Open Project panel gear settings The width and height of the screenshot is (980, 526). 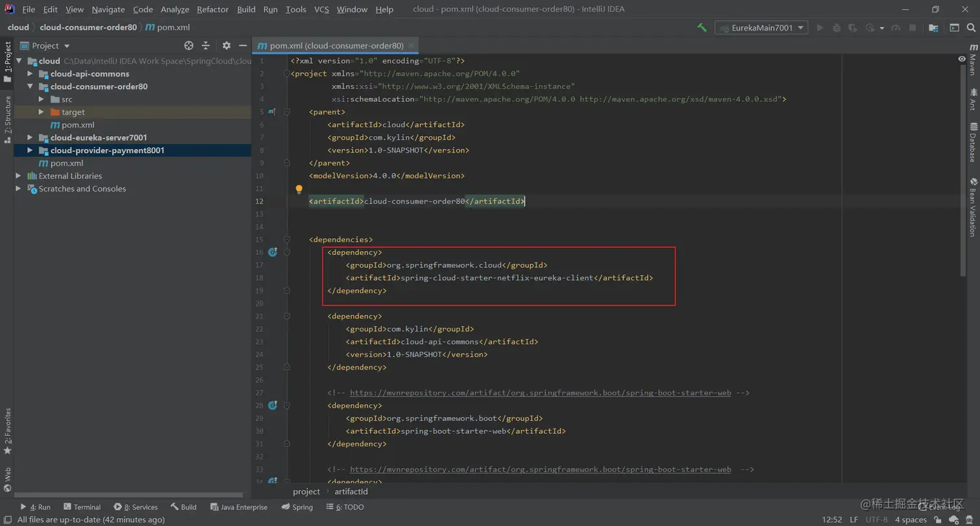(x=226, y=45)
